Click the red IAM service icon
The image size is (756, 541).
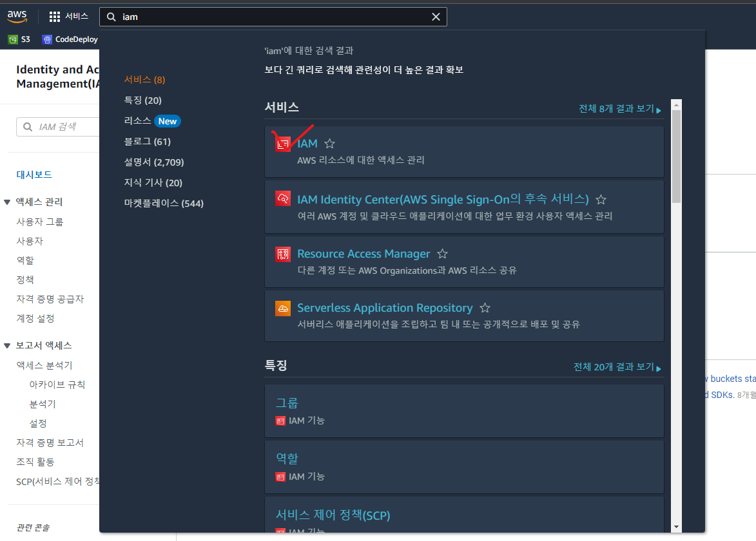(283, 144)
